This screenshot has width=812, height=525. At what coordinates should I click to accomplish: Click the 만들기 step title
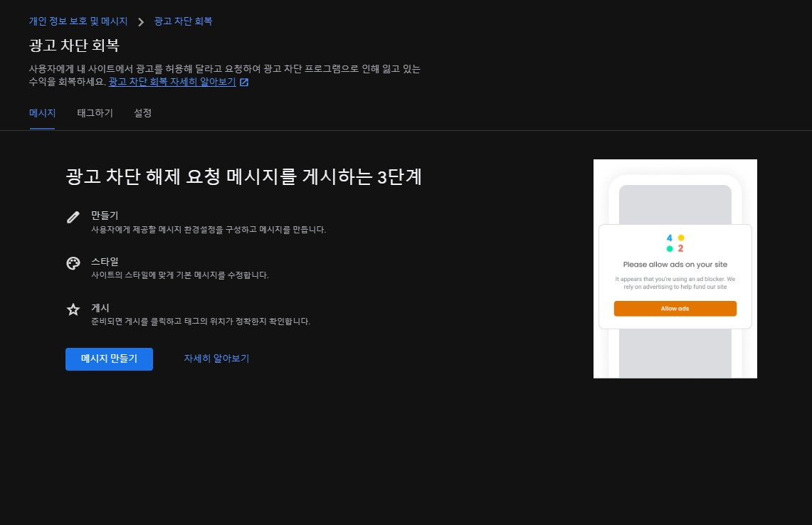coord(105,216)
